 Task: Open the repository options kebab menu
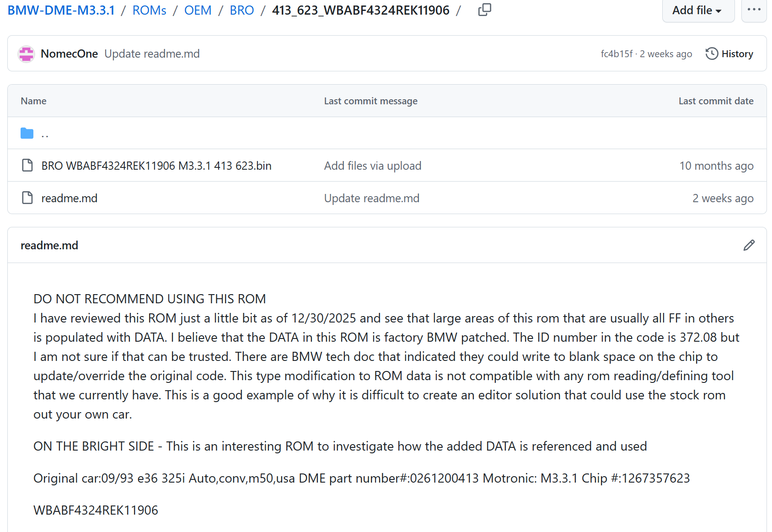coord(754,10)
